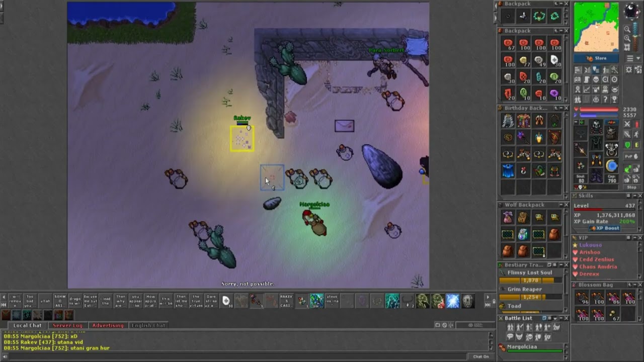Screen dimensions: 644x362
Task: Switch to the English Chat tab
Action: [x=148, y=325]
